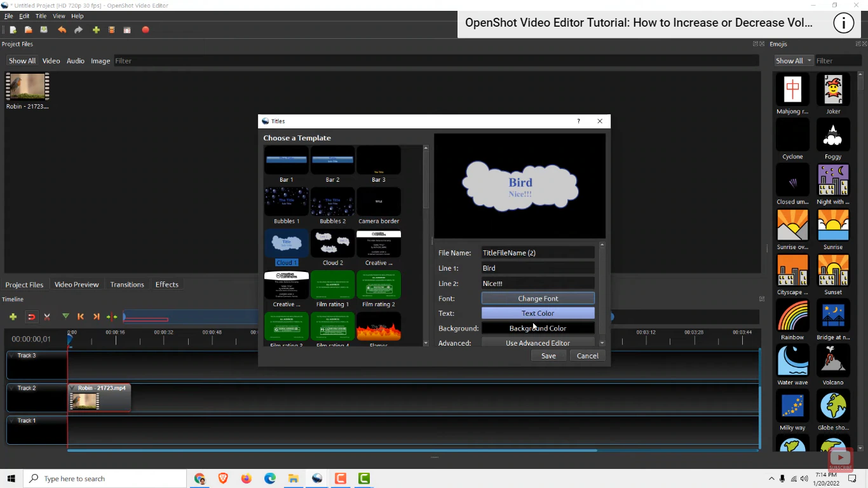Screen dimensions: 868x488
Task: Open Firefox from the taskbar
Action: tap(247, 478)
